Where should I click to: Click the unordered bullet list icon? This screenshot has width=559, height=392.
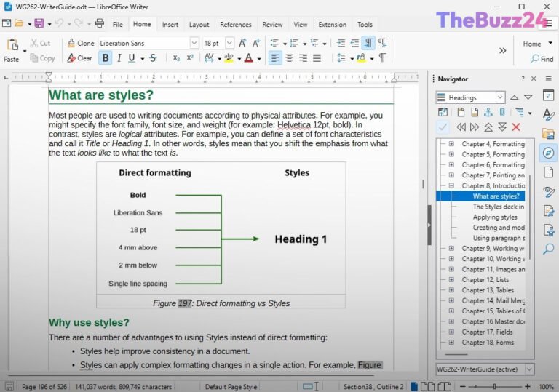coord(274,43)
